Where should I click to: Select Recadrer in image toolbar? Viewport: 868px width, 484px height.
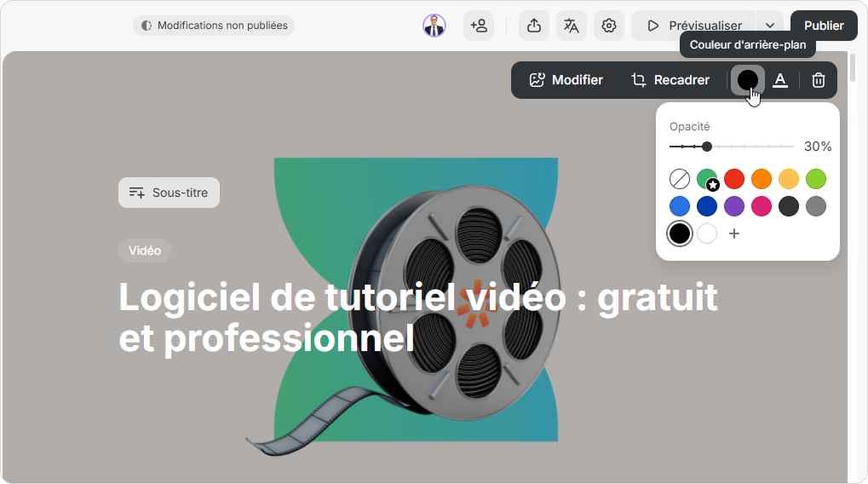670,80
